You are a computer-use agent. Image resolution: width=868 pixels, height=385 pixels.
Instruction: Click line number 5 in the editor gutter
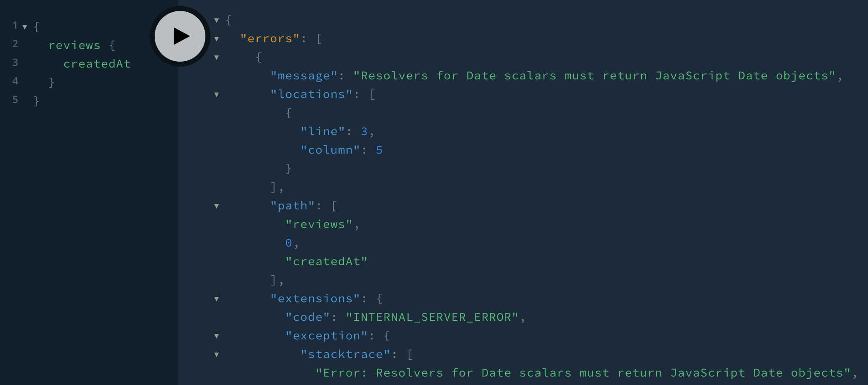point(15,100)
